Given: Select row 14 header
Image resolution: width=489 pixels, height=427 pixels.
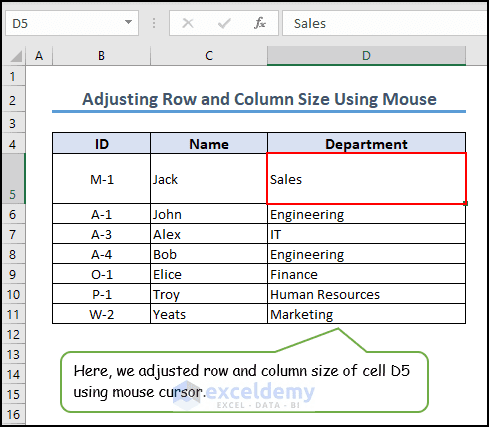Looking at the screenshot, I should click(13, 374).
